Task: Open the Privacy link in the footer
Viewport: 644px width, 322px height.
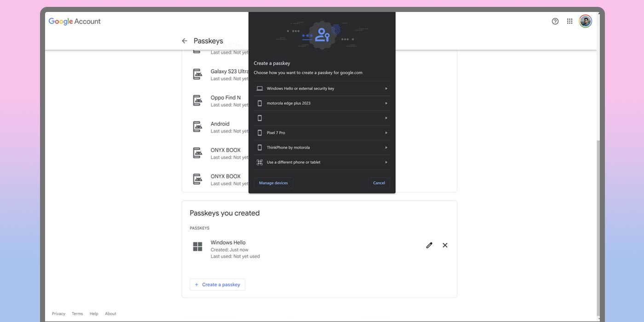Action: point(58,313)
